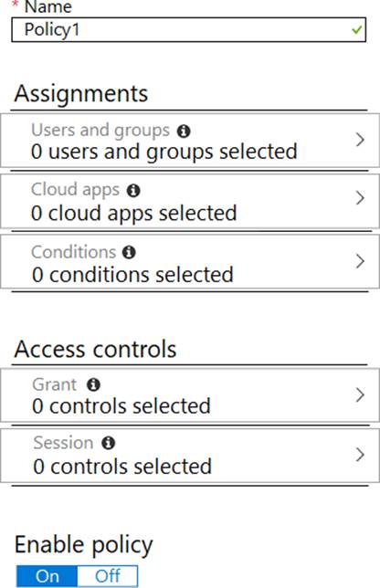Click info icon beside Cloud apps
Viewport: 380px width, 588px height.
(x=133, y=191)
